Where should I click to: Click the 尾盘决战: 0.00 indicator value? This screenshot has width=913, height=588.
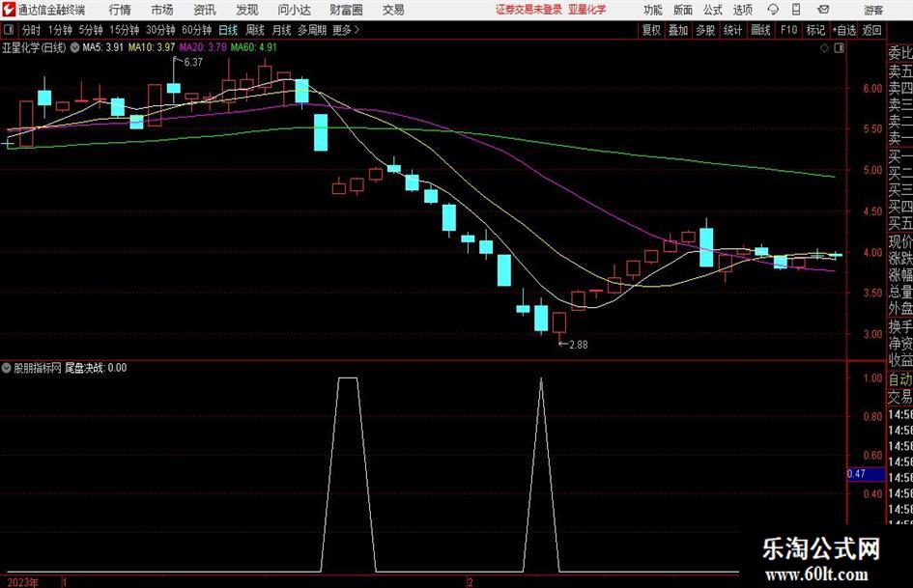(x=96, y=368)
